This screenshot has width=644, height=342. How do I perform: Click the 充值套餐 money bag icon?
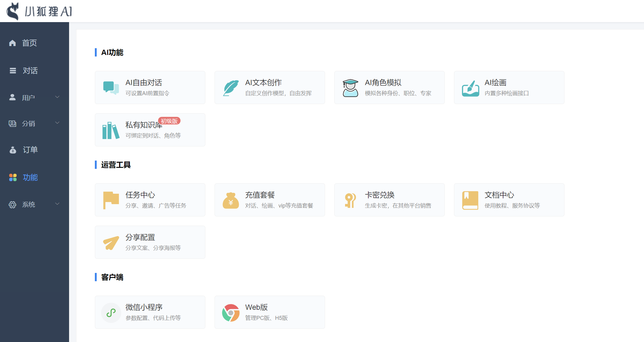click(231, 200)
